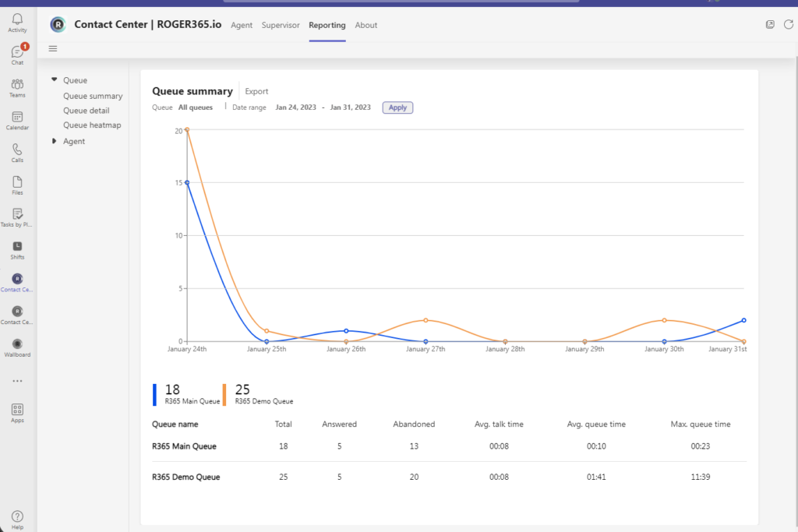Screen dimensions: 798x532
Task: Open the Calls app in Teams sidebar
Action: (17, 150)
